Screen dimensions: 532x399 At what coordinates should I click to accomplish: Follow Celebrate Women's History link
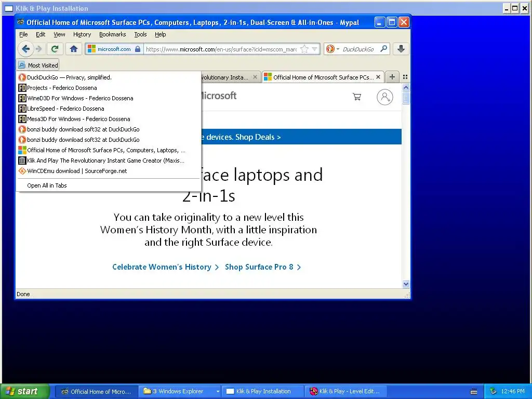[166, 267]
